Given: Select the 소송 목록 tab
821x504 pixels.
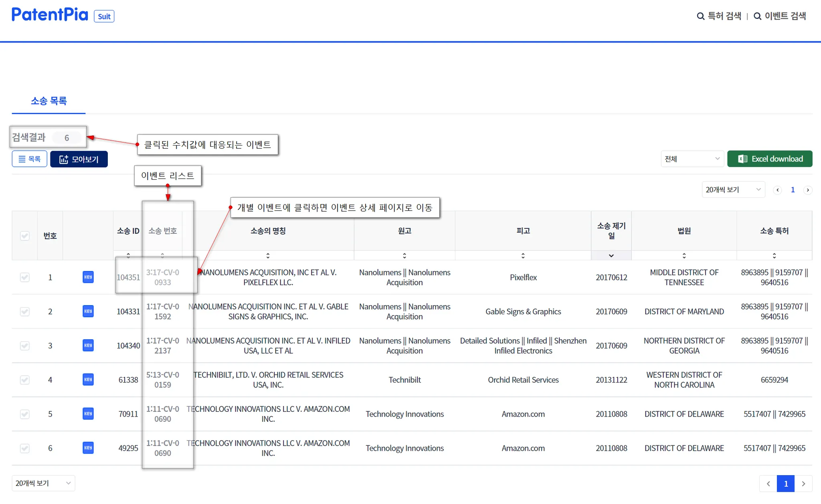Looking at the screenshot, I should pos(49,101).
